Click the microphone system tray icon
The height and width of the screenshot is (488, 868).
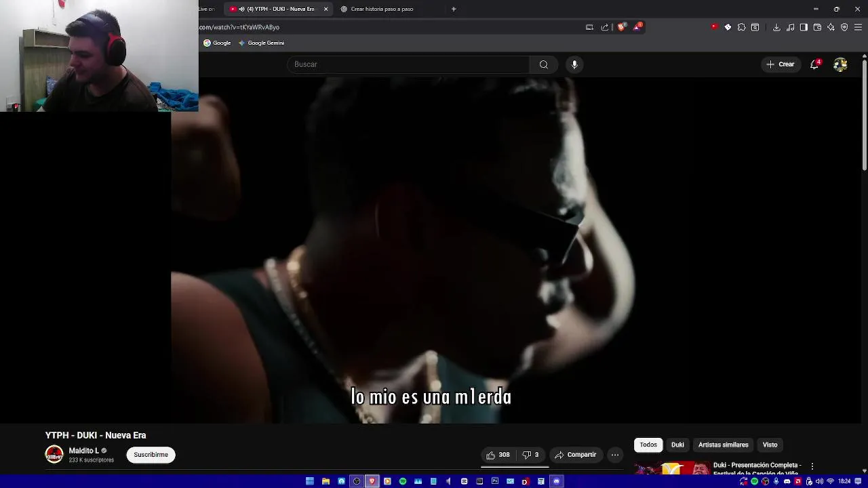pyautogui.click(x=776, y=481)
